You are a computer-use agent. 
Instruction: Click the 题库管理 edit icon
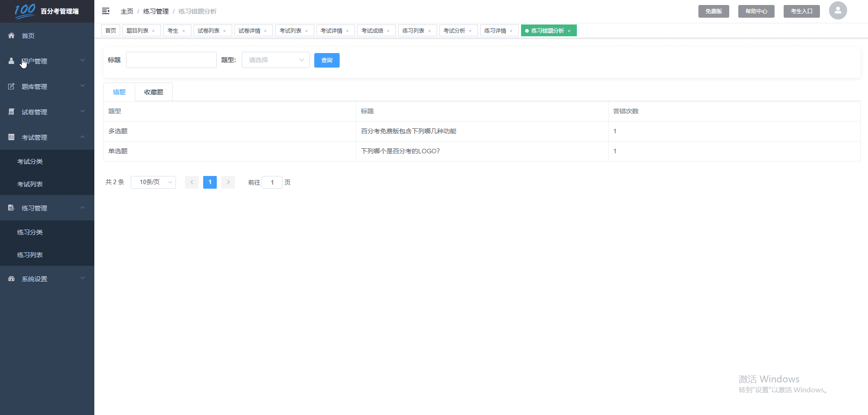[x=11, y=86]
